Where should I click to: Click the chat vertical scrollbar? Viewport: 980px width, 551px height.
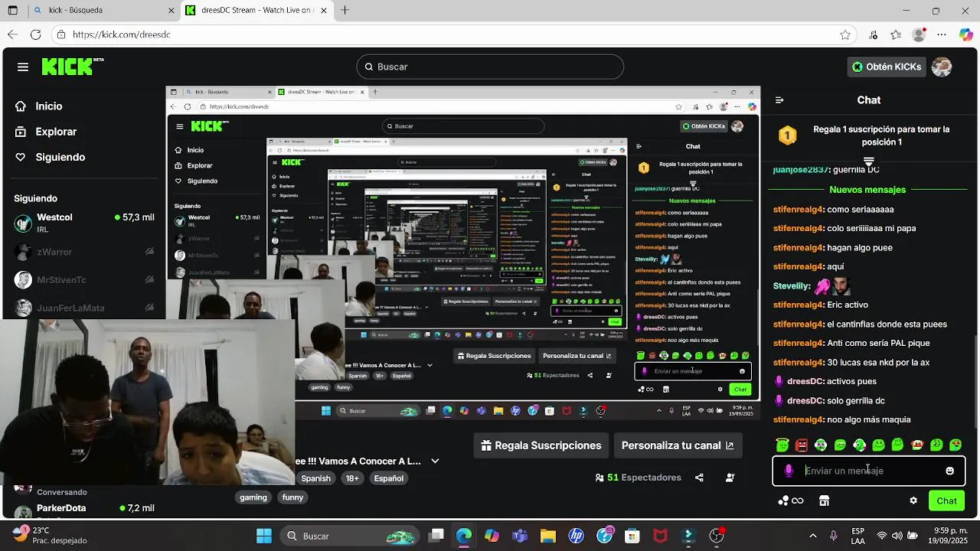click(975, 381)
